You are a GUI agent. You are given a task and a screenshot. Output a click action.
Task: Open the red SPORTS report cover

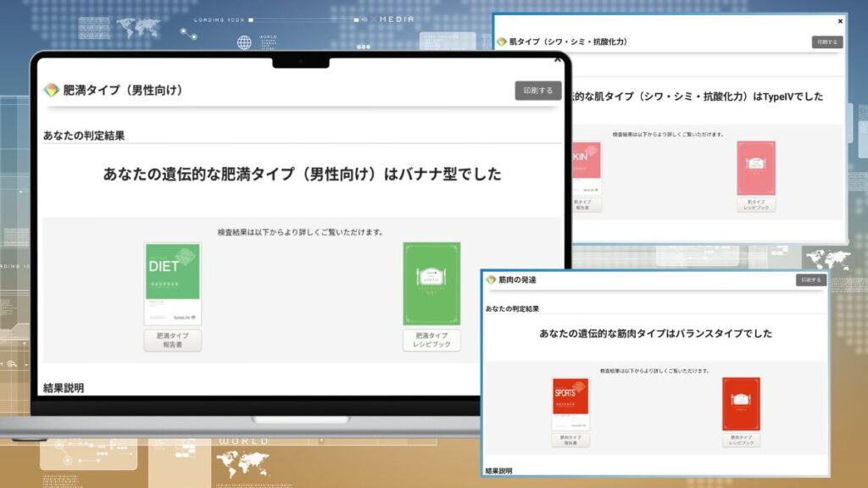(570, 404)
